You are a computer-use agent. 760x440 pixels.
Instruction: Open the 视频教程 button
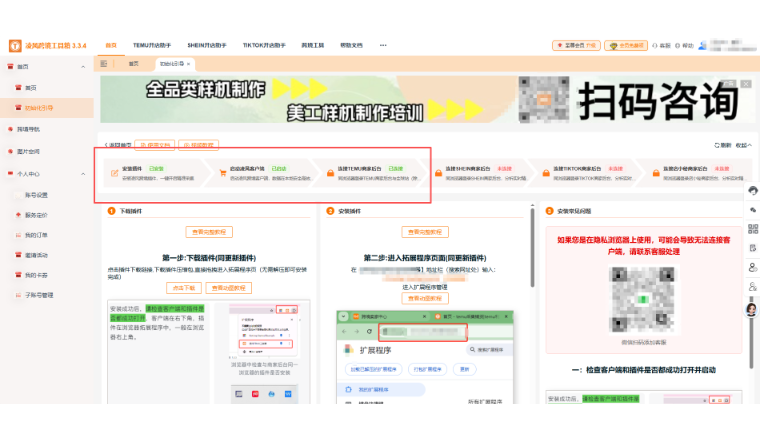(198, 145)
